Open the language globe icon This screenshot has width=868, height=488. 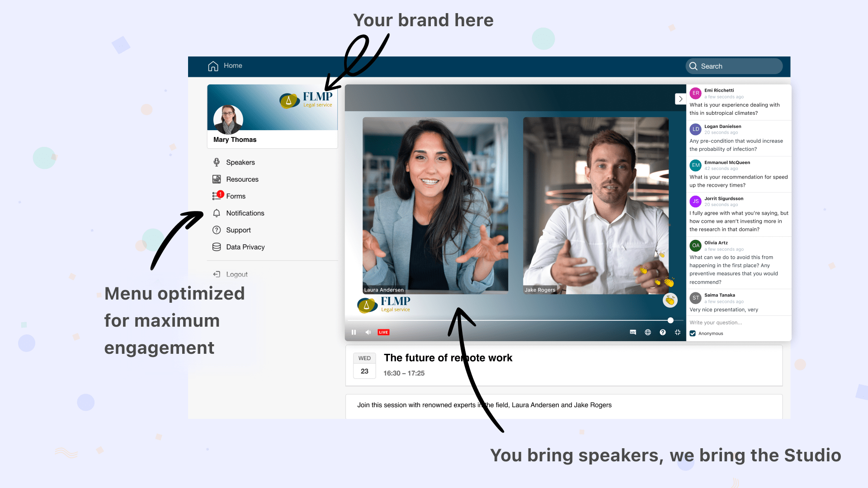(648, 332)
